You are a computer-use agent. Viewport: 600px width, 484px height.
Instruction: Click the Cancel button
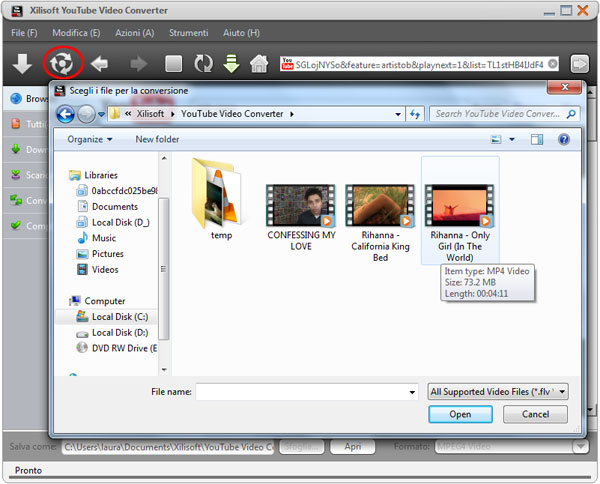pos(535,414)
